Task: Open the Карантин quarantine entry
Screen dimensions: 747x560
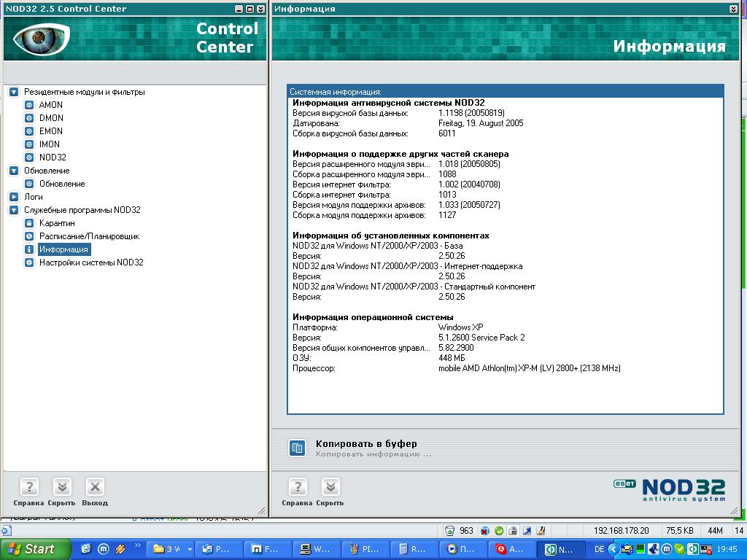Action: 57,223
